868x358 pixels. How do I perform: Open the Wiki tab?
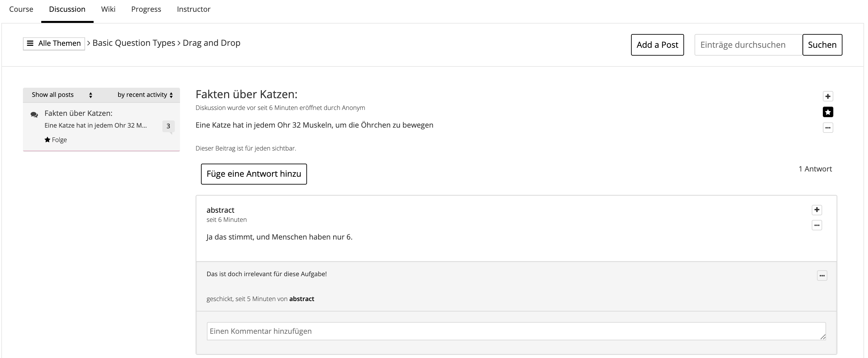[x=108, y=9]
